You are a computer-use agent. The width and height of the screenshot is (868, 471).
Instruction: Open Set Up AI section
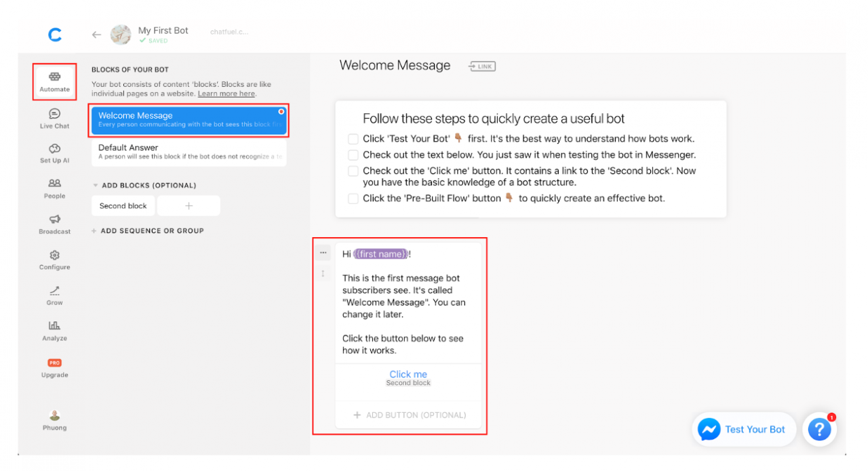tap(54, 148)
